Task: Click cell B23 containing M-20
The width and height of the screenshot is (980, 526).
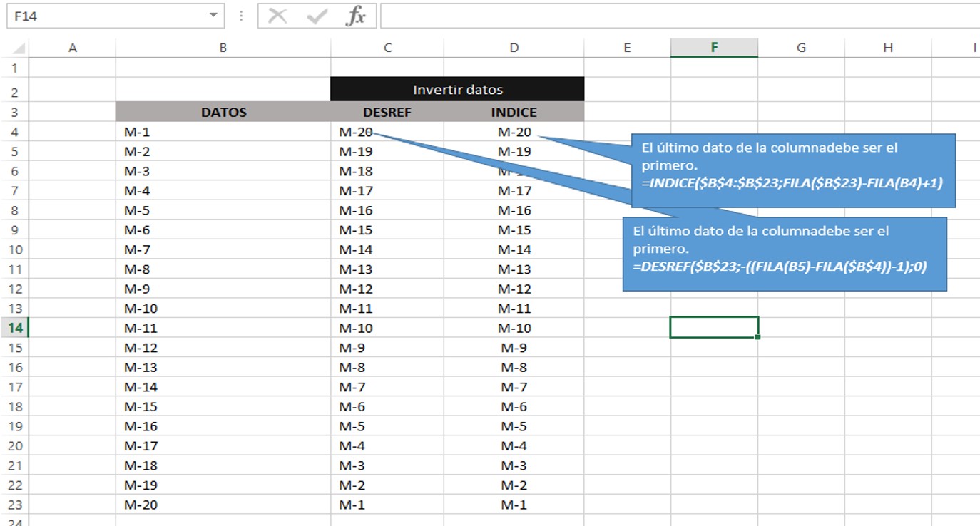Action: coord(223,505)
